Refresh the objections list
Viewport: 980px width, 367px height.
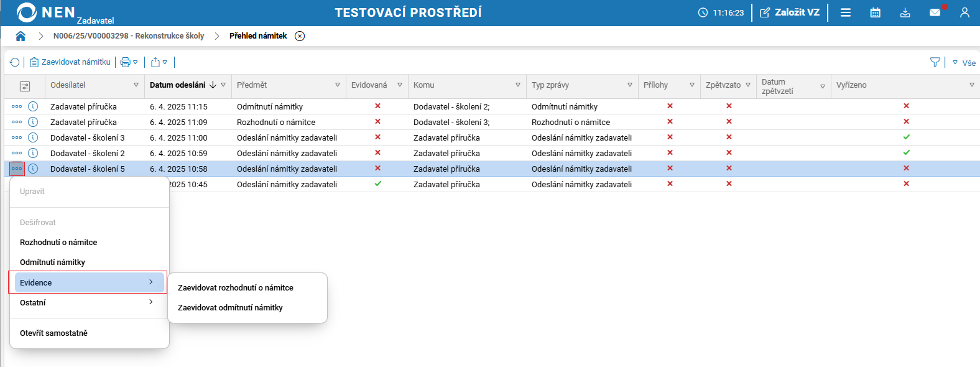coord(15,62)
